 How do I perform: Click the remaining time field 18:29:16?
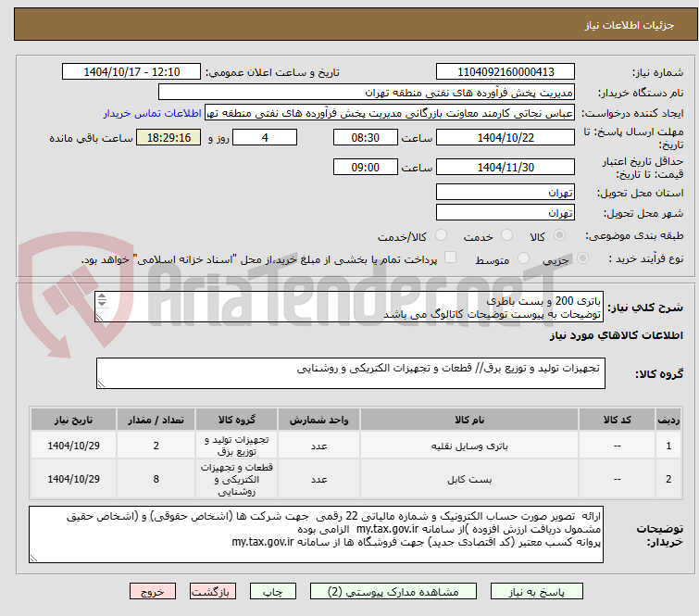click(169, 137)
